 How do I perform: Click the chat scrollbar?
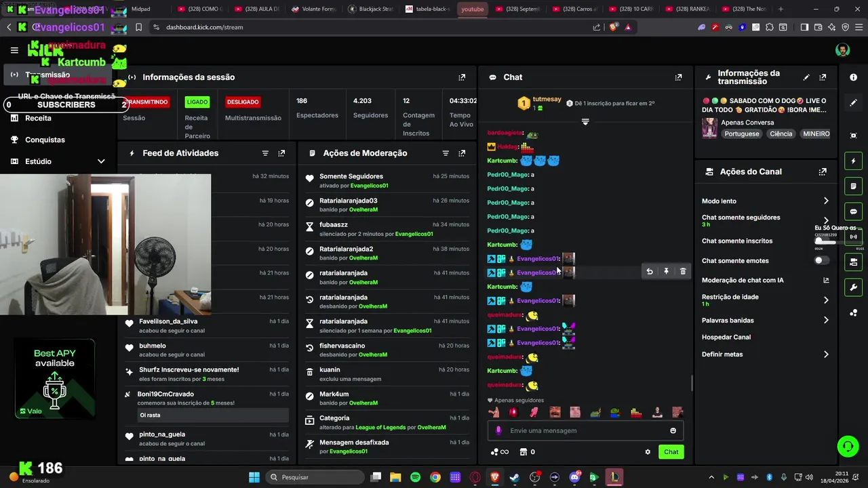click(x=692, y=383)
